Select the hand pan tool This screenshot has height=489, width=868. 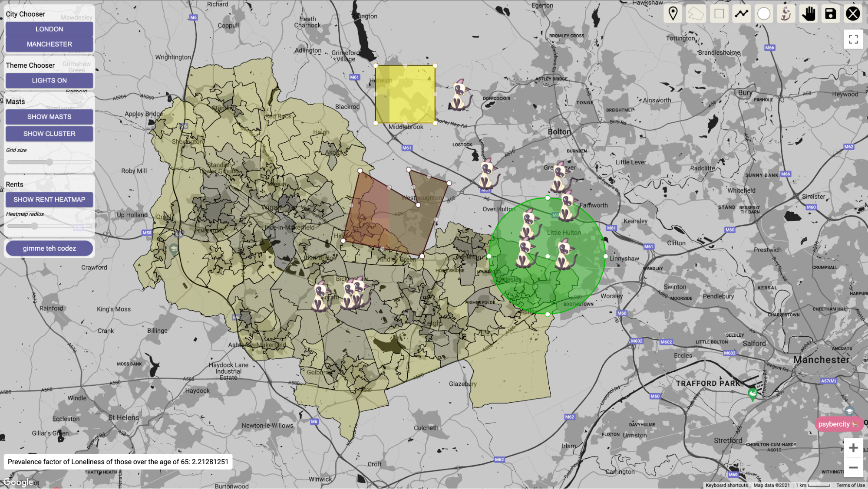[x=808, y=14]
